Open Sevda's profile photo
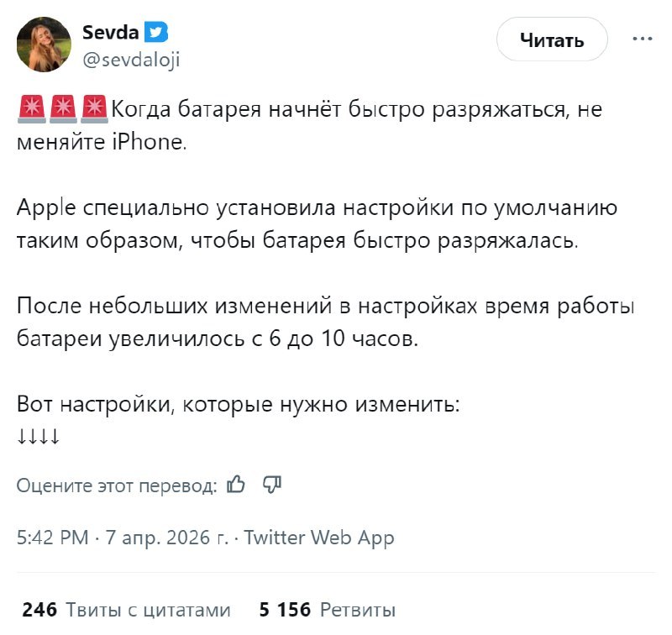This screenshot has width=672, height=635. [45, 45]
